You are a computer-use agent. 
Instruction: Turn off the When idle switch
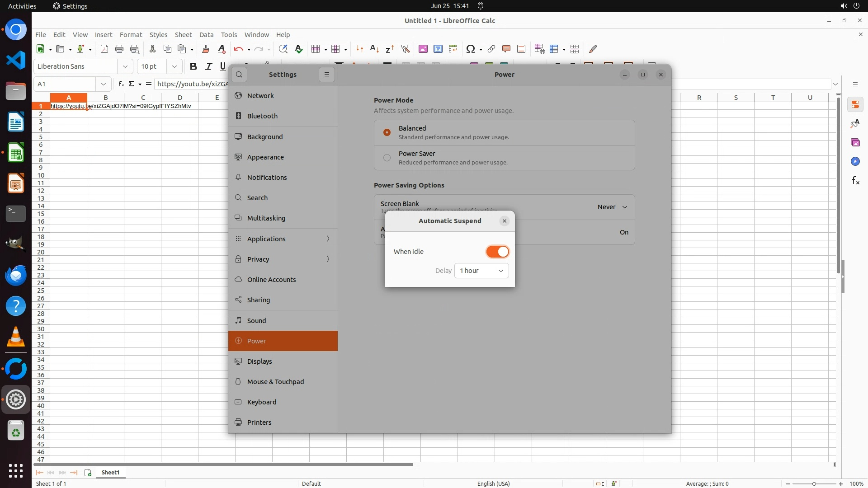[497, 252]
